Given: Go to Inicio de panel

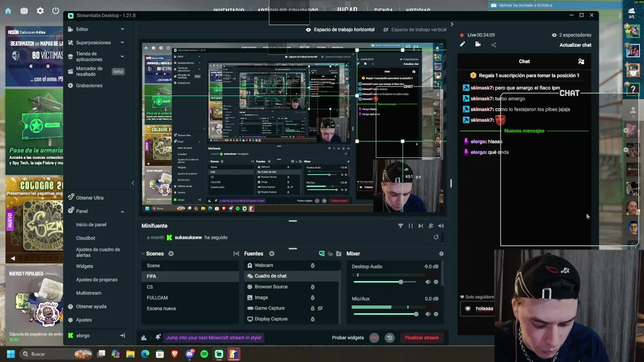Looking at the screenshot, I should tap(91, 225).
